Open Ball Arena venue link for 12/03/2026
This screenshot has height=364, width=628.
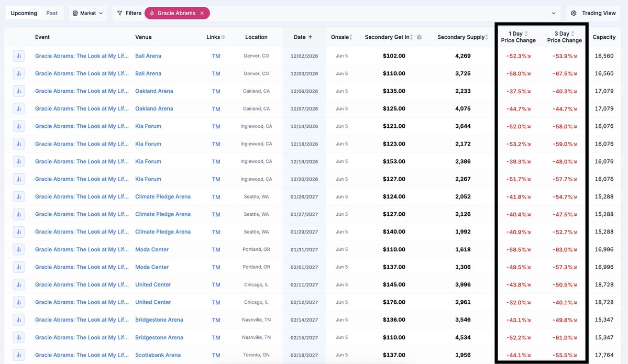pos(148,74)
